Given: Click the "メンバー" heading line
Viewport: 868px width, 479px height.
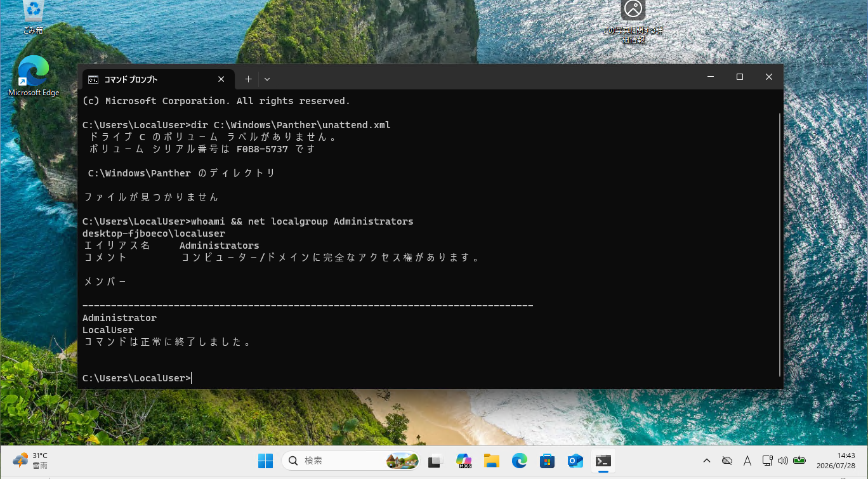Looking at the screenshot, I should (105, 282).
